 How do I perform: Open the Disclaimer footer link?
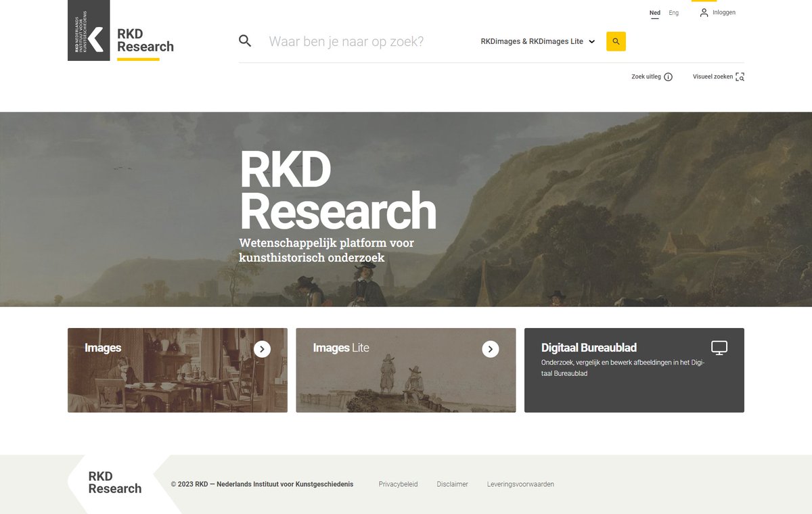453,484
